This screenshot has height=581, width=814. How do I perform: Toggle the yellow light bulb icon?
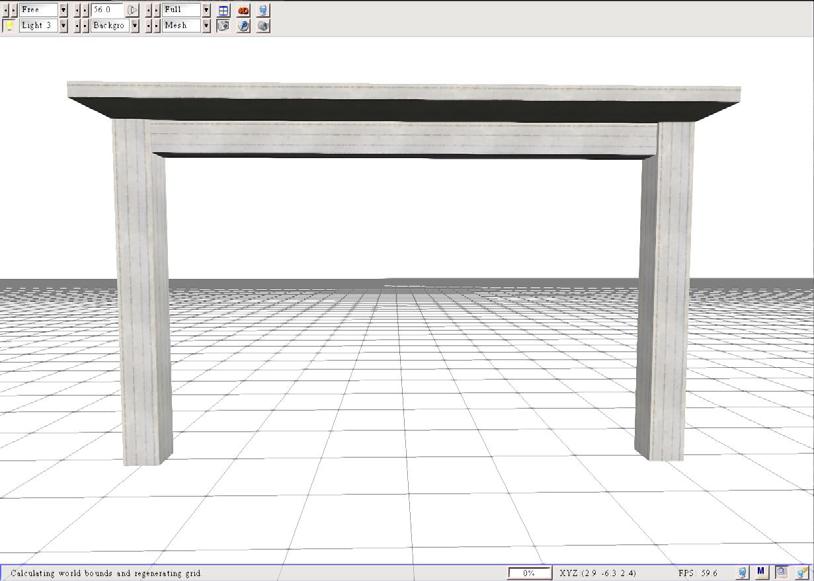[9, 25]
